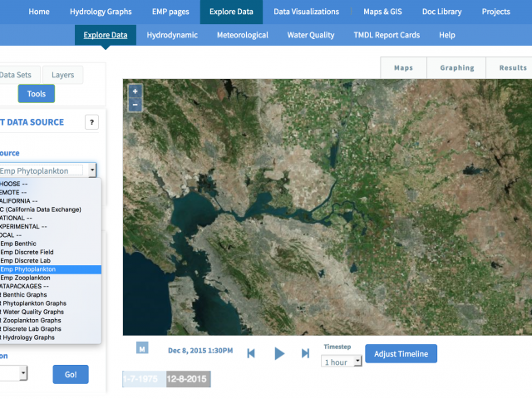The width and height of the screenshot is (532, 399).
Task: Select Hydrology Graphs option in dropdown list
Action: pos(51,337)
